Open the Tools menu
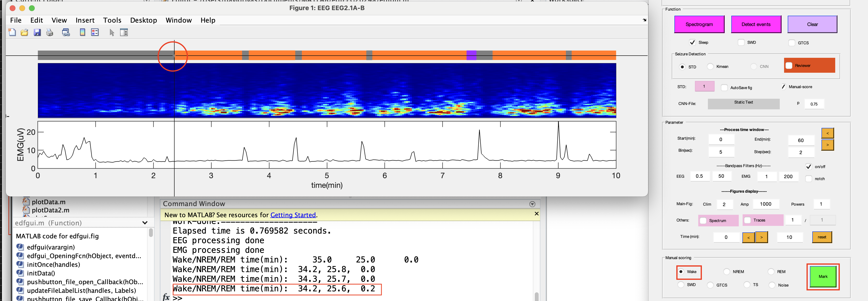This screenshot has height=301, width=868. click(112, 20)
